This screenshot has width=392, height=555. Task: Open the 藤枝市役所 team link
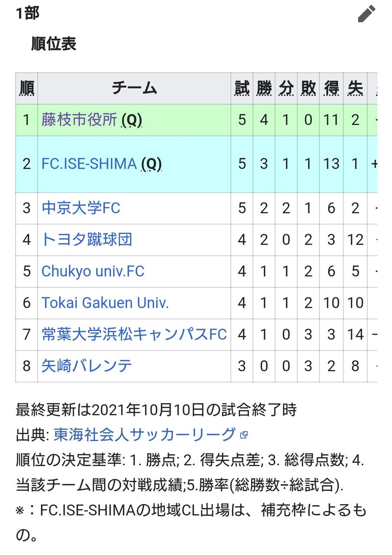(x=79, y=120)
